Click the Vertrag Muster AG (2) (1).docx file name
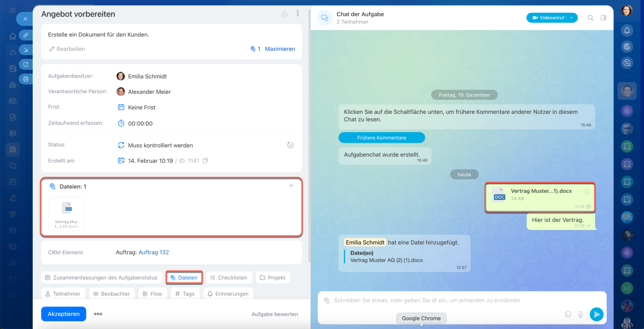 pos(386,260)
